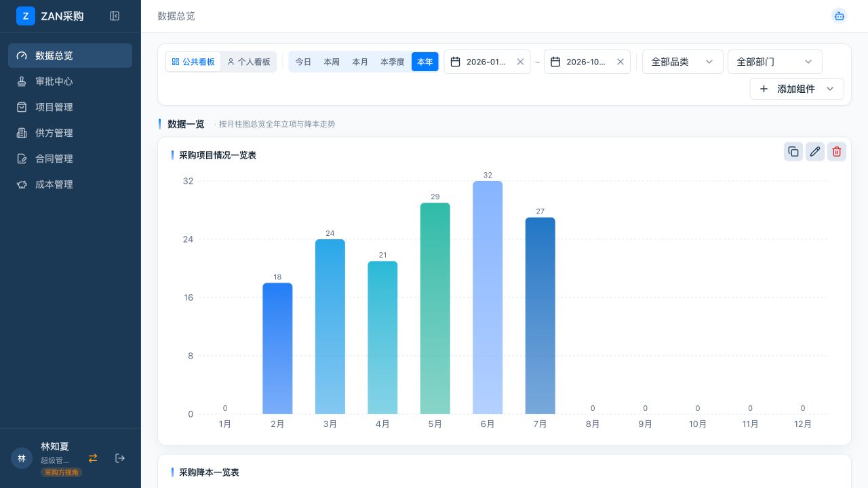Select the 本周 time range
The image size is (868, 488).
332,62
